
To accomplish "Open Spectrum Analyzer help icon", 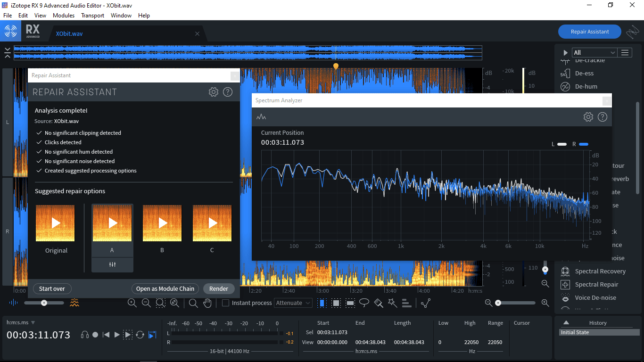I will tap(602, 117).
